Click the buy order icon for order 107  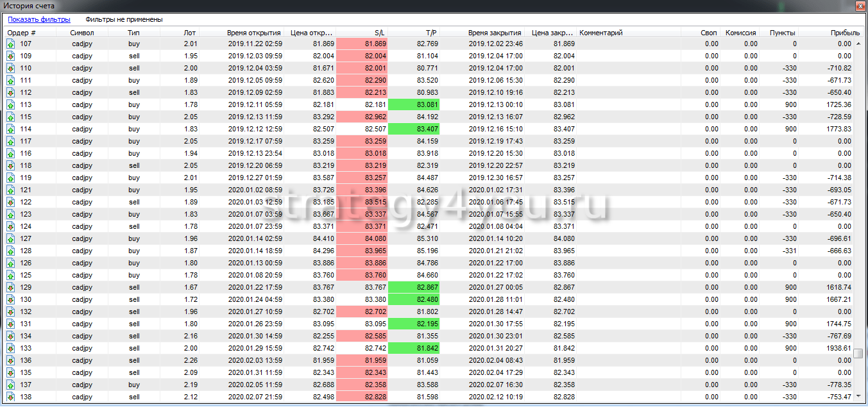(11, 44)
